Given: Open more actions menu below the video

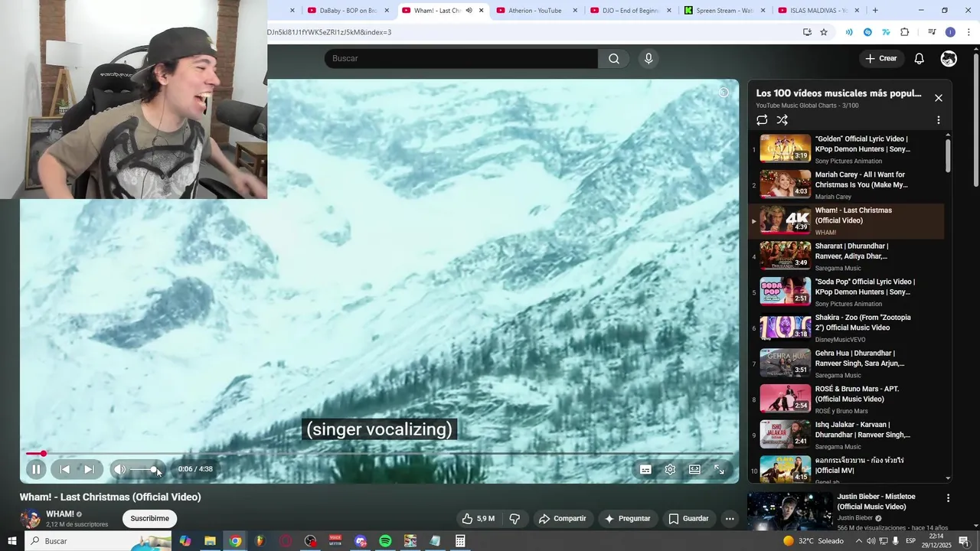Looking at the screenshot, I should pyautogui.click(x=730, y=518).
